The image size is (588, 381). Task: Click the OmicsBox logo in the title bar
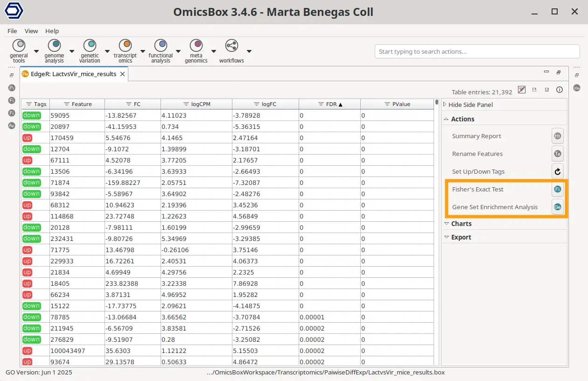14,12
